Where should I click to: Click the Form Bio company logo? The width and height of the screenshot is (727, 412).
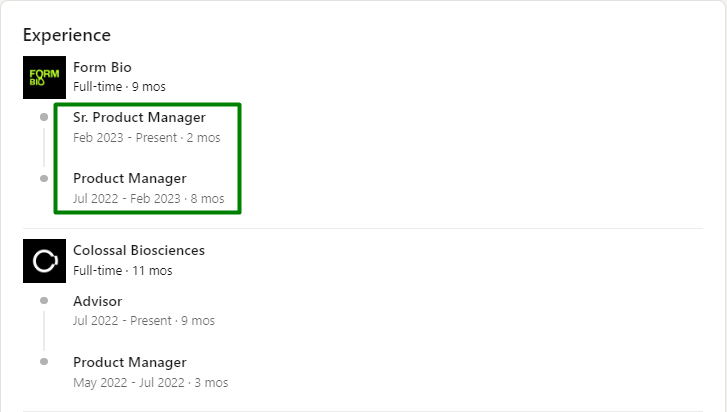coord(44,78)
